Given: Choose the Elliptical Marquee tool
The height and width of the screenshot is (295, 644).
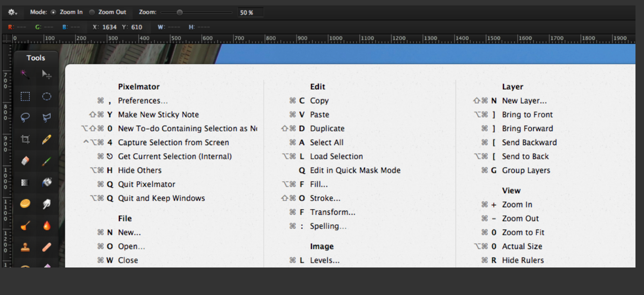Looking at the screenshot, I should coord(46,96).
